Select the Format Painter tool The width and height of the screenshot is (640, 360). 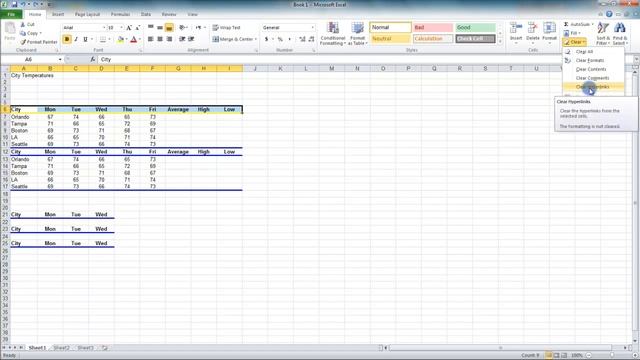point(39,42)
